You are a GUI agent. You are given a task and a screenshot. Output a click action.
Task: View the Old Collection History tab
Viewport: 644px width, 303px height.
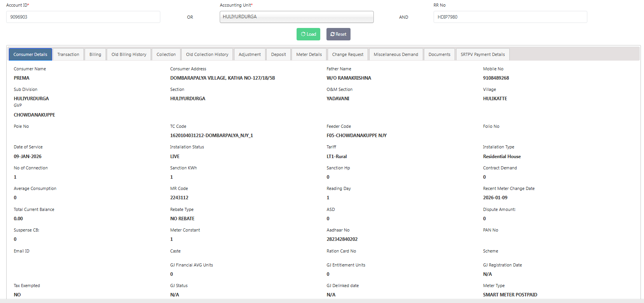click(207, 54)
